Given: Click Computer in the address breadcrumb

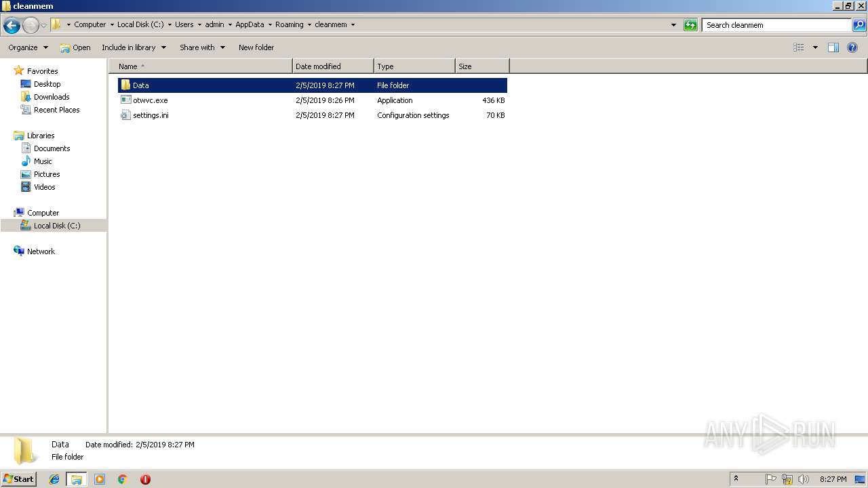Looking at the screenshot, I should [x=90, y=24].
